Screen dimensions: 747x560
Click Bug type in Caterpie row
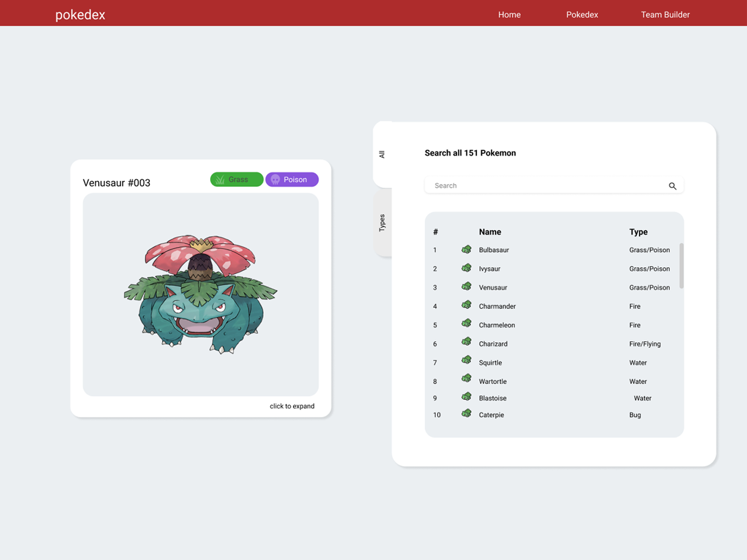click(635, 415)
